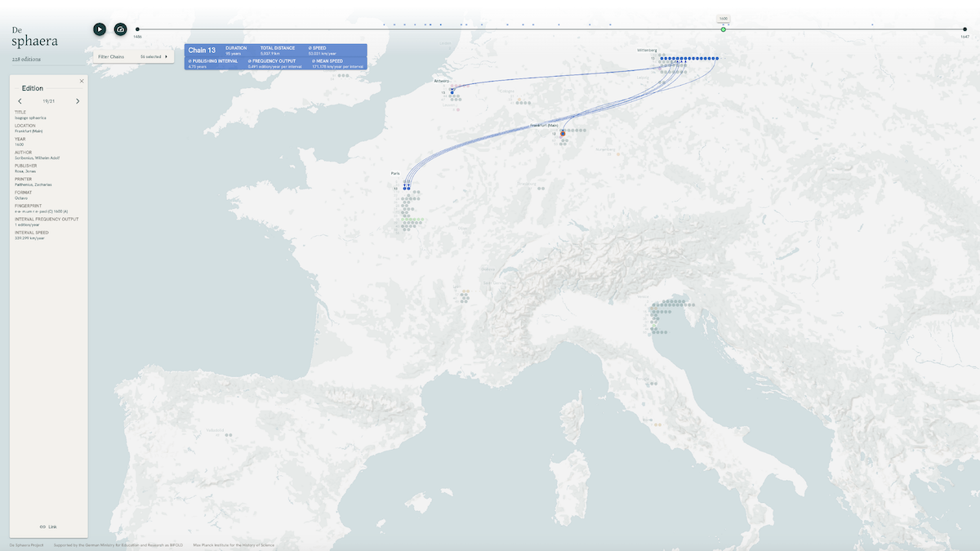
Task: Click the Chain 13 info header
Action: point(202,51)
